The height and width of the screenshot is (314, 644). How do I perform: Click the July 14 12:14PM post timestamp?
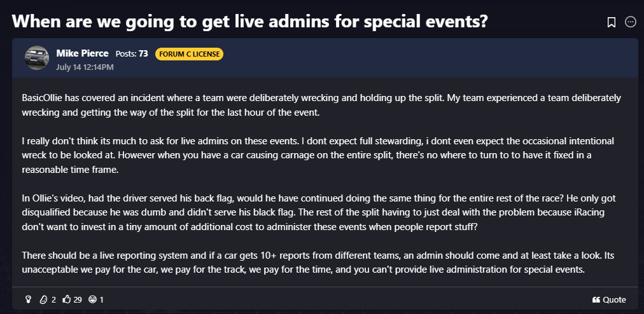[85, 67]
